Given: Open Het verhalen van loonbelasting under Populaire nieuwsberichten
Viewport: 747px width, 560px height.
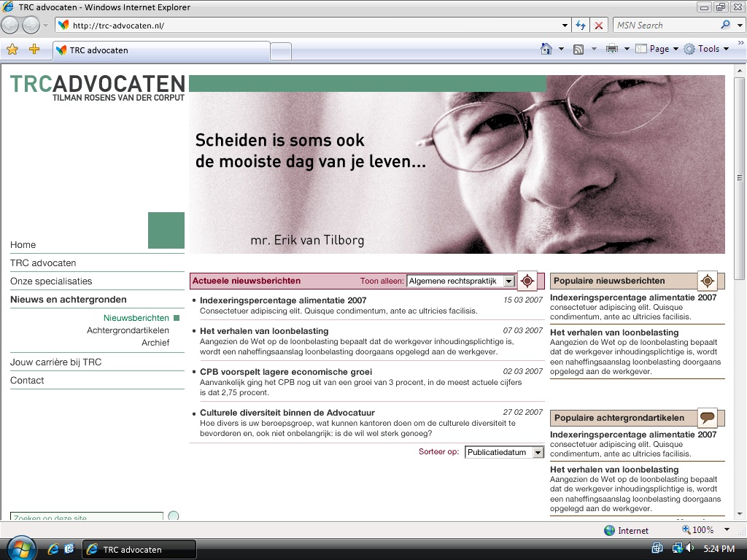Looking at the screenshot, I should coord(614,332).
